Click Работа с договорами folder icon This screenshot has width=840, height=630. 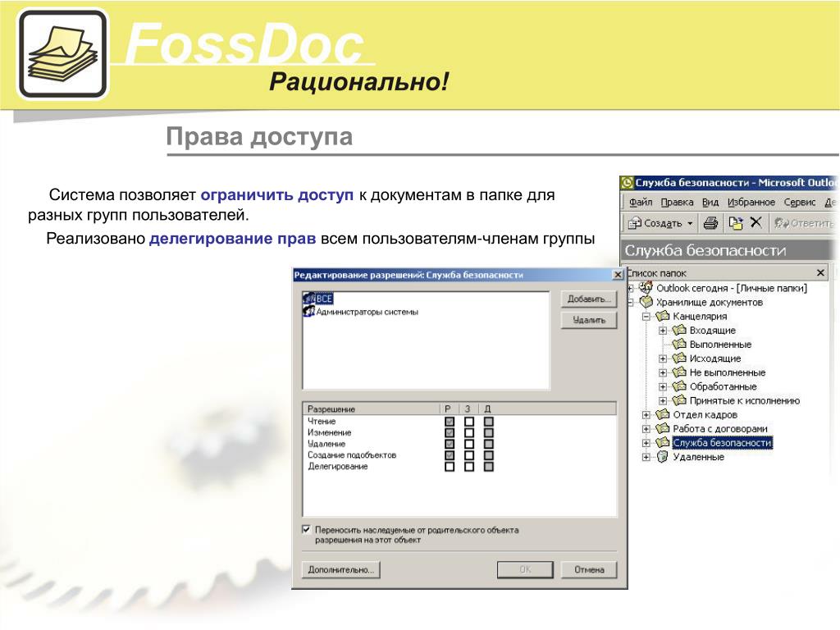(x=663, y=428)
